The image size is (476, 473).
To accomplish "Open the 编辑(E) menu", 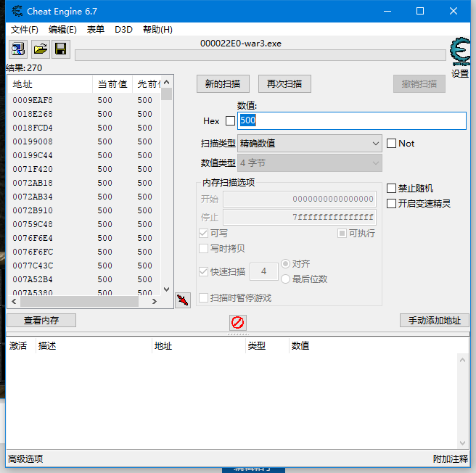I will pyautogui.click(x=62, y=30).
